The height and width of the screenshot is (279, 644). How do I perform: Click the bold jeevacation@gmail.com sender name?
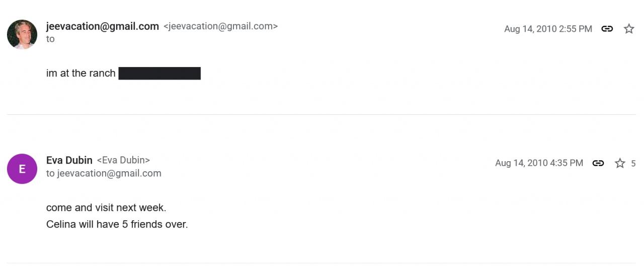[x=103, y=26]
